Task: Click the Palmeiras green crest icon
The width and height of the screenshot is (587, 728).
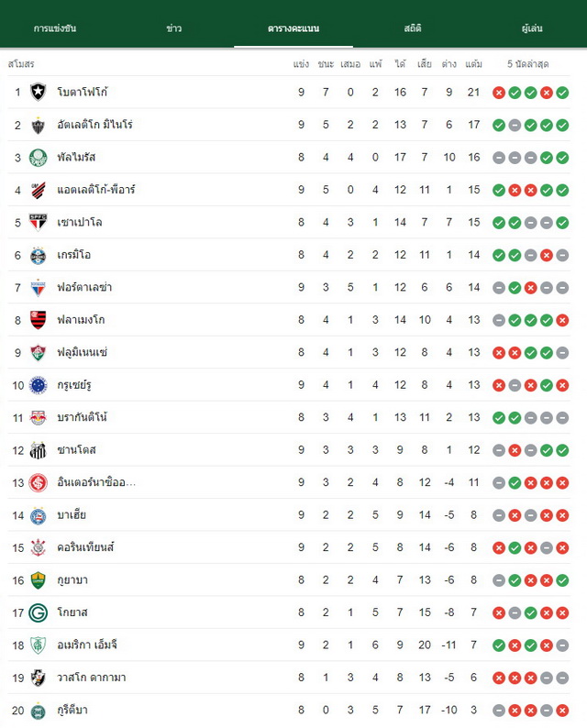Action: [39, 158]
